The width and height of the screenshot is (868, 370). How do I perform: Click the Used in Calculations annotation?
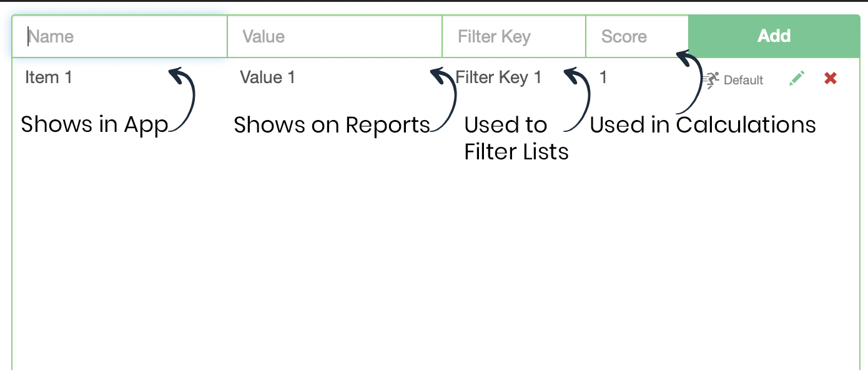(703, 125)
